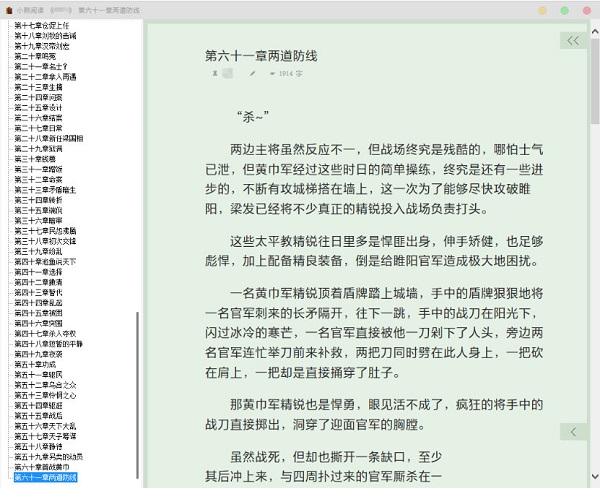Select chapter 第三十五章 in the list

point(38,211)
